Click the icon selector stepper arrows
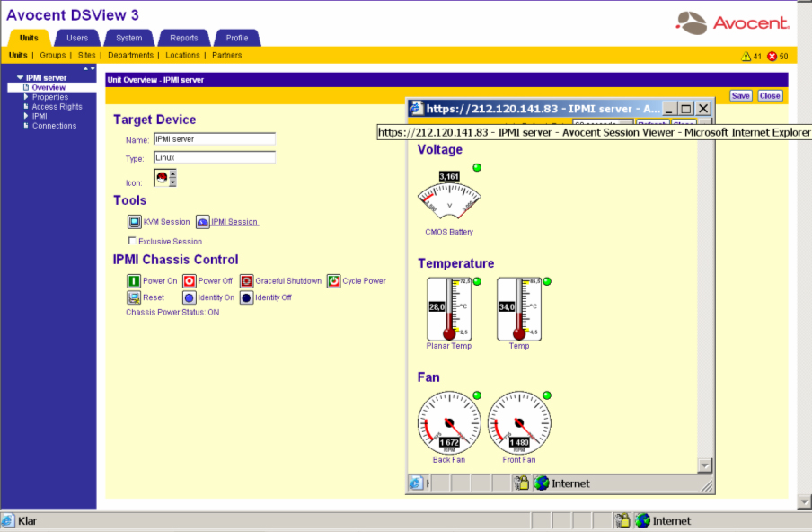The width and height of the screenshot is (812, 532). click(x=172, y=178)
